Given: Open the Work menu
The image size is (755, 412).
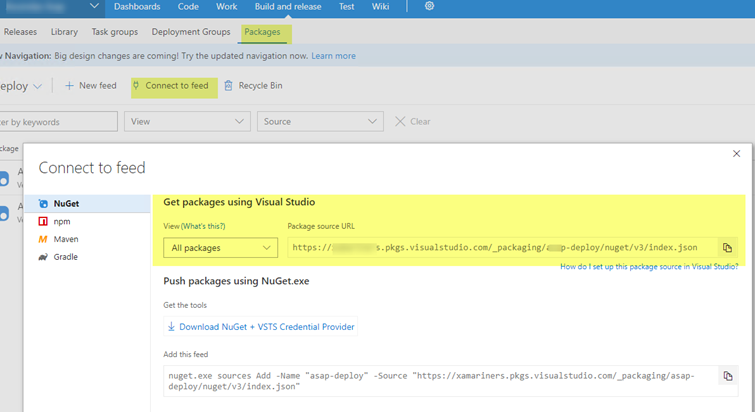Looking at the screenshot, I should [226, 7].
